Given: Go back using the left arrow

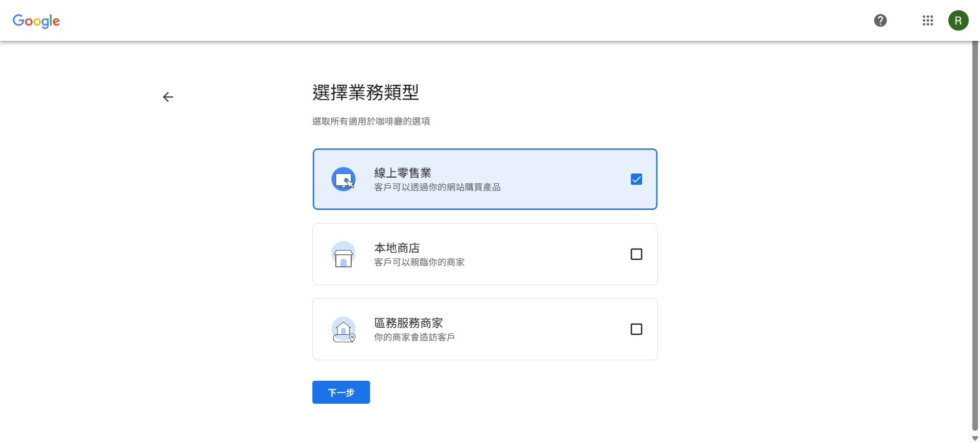Looking at the screenshot, I should tap(168, 97).
